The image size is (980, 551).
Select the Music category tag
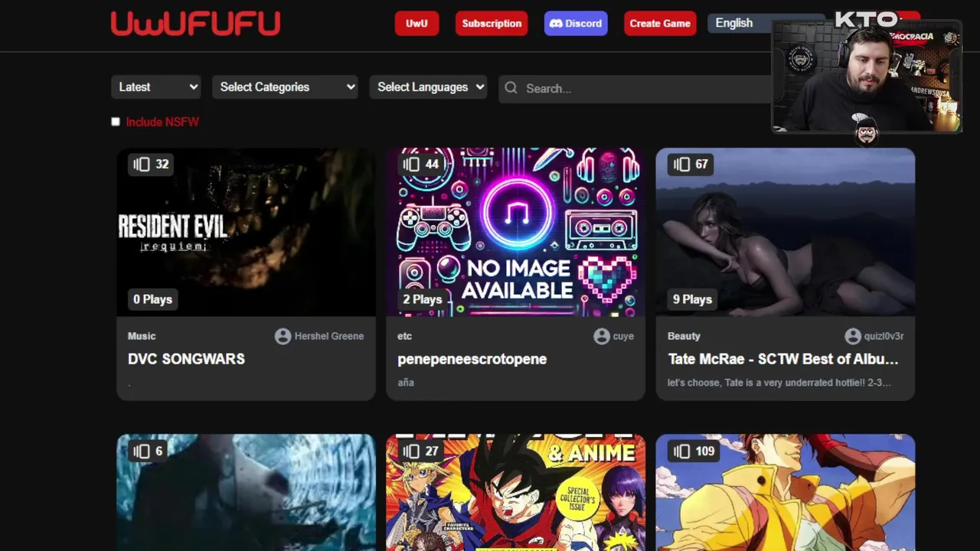coord(142,336)
